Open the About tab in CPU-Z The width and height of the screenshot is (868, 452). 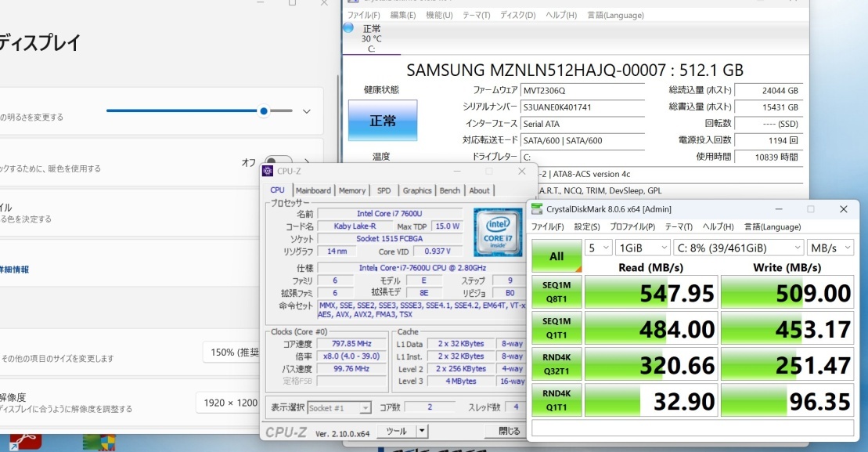click(x=479, y=190)
